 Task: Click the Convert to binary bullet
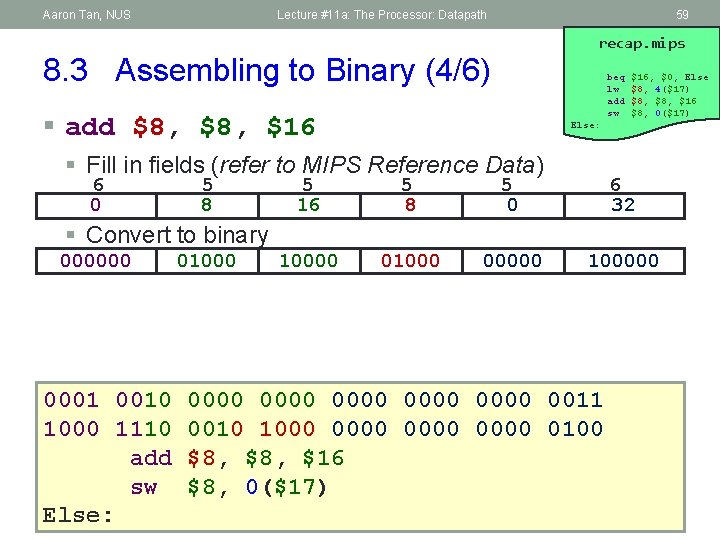(177, 235)
